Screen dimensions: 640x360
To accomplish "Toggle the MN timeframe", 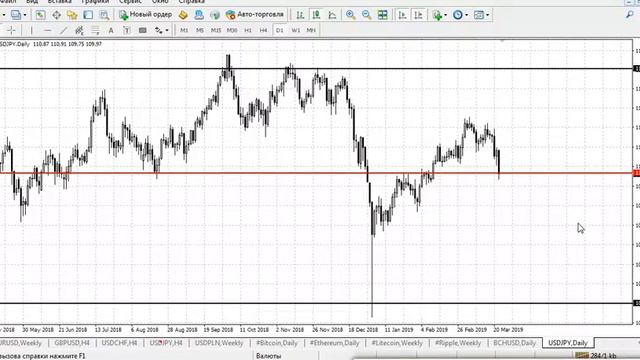I will (311, 30).
